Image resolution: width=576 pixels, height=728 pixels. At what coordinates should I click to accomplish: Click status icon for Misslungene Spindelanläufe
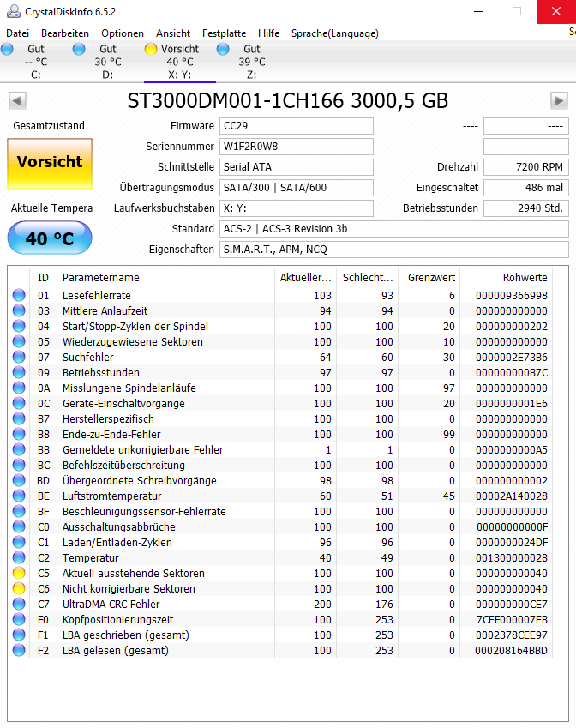tap(19, 388)
